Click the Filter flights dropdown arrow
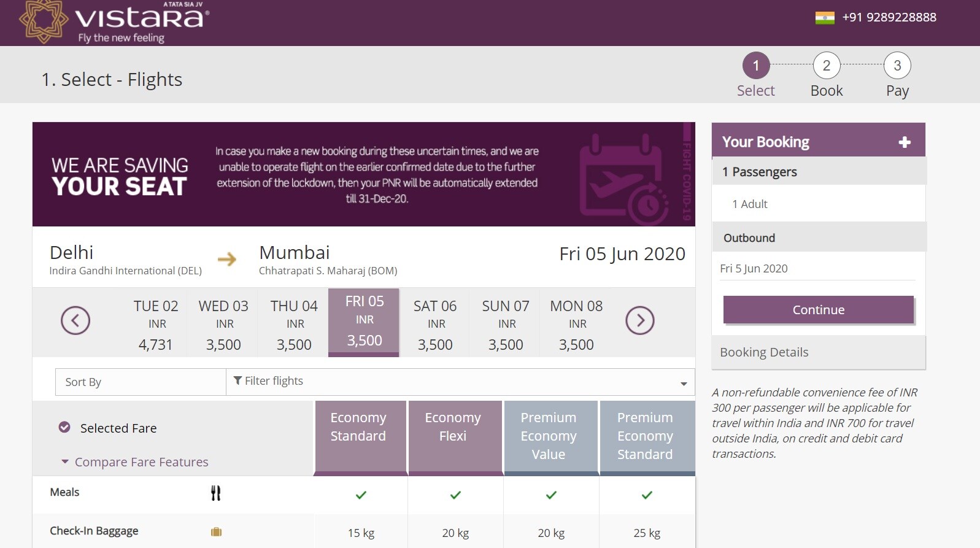Viewport: 980px width, 548px height. 684,384
